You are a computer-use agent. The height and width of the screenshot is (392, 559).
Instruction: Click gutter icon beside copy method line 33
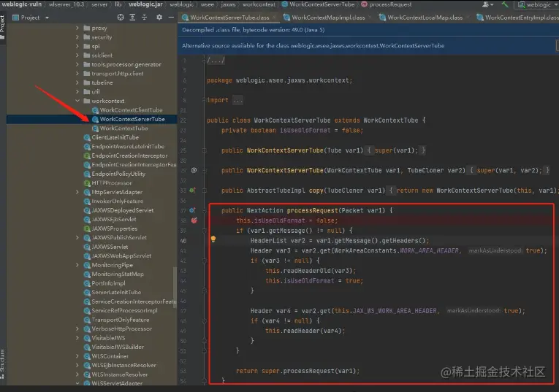pos(192,191)
